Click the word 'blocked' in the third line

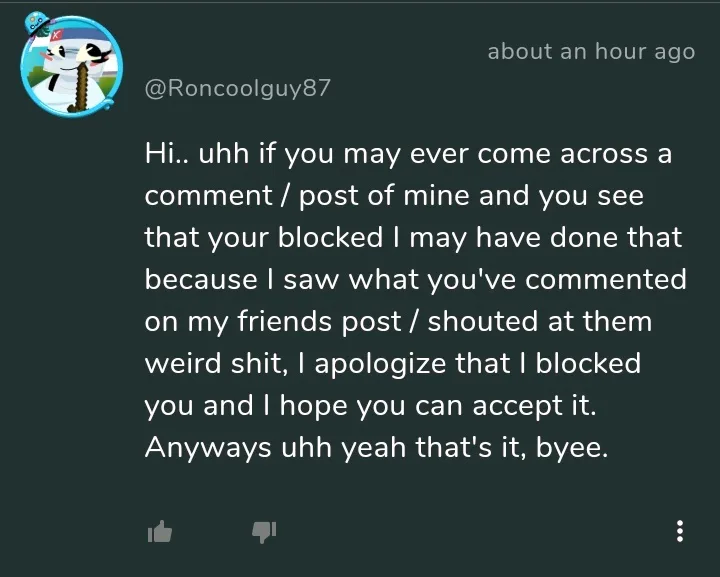coord(330,237)
